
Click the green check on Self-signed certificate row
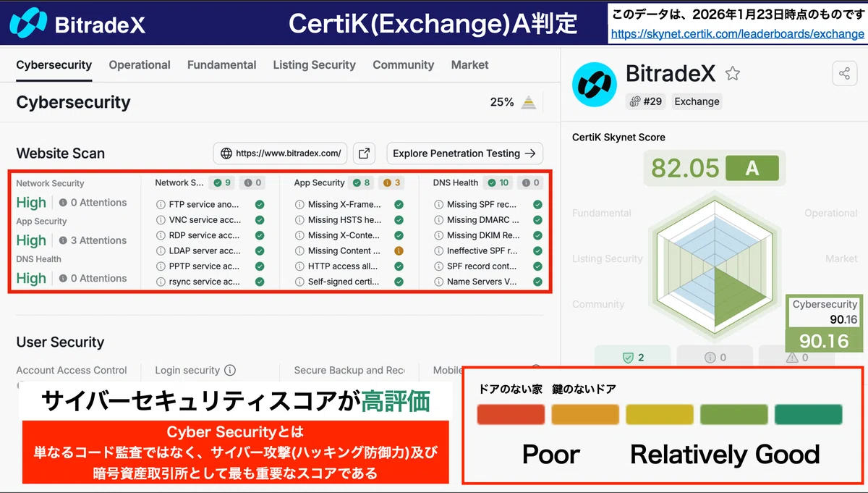[399, 282]
